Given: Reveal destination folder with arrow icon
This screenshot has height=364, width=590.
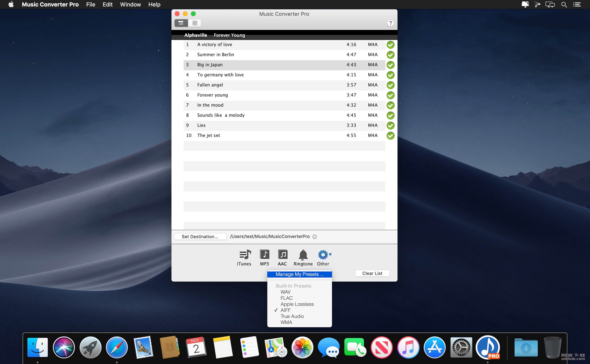Looking at the screenshot, I should click(315, 237).
